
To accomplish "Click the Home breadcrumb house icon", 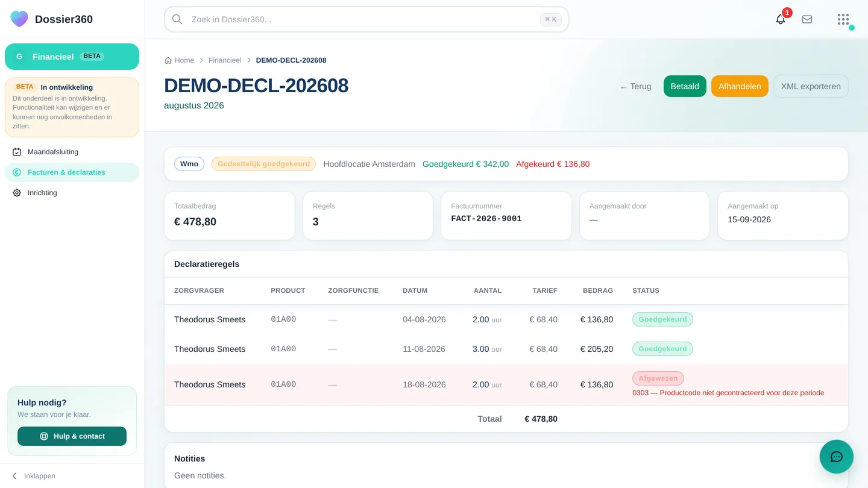I will tap(168, 60).
